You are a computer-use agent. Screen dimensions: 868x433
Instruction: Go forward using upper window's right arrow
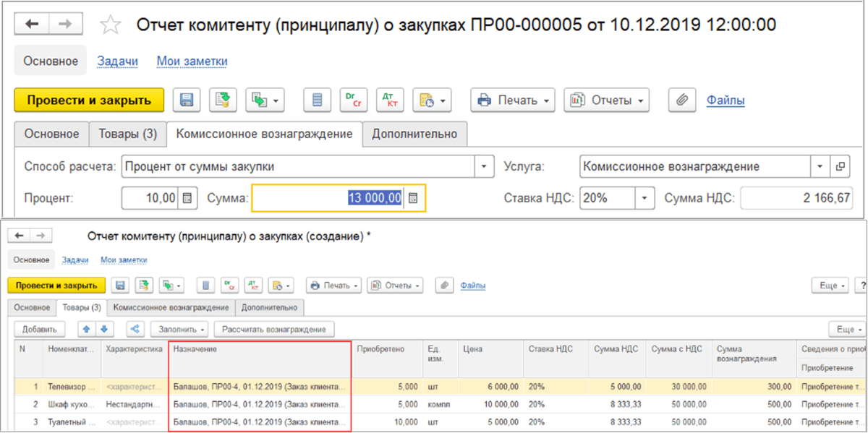(66, 25)
